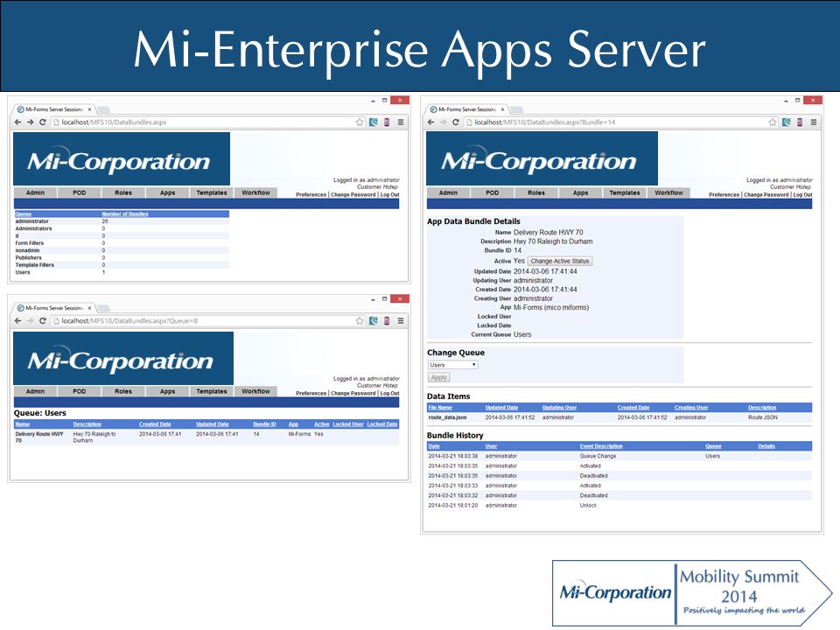Viewport: 840px width, 630px height.
Task: Sort by Queue column header in top-left window
Action: pos(24,214)
